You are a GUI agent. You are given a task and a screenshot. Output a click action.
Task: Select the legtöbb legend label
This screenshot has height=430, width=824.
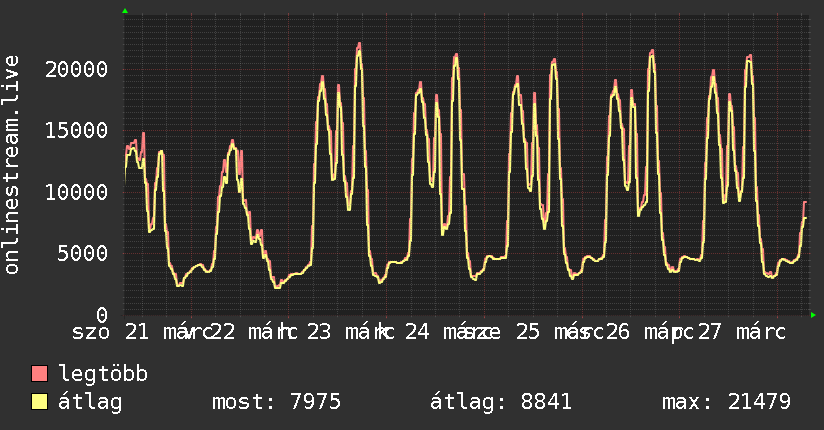103,374
